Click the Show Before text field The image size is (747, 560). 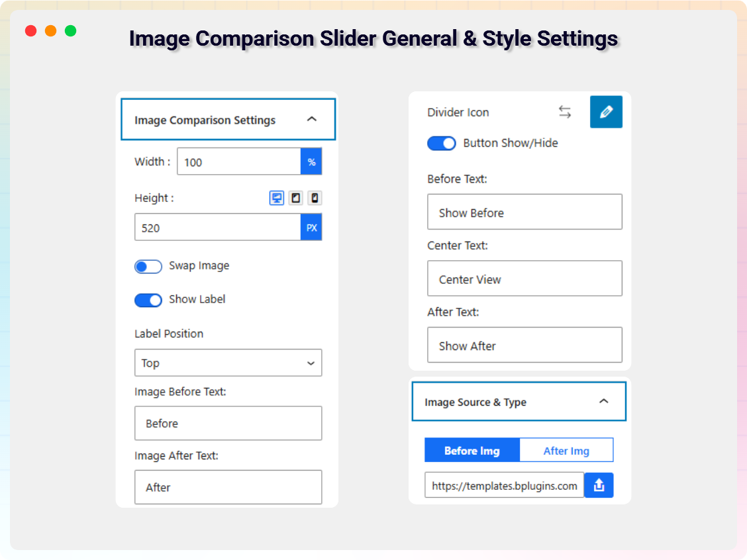pyautogui.click(x=524, y=212)
